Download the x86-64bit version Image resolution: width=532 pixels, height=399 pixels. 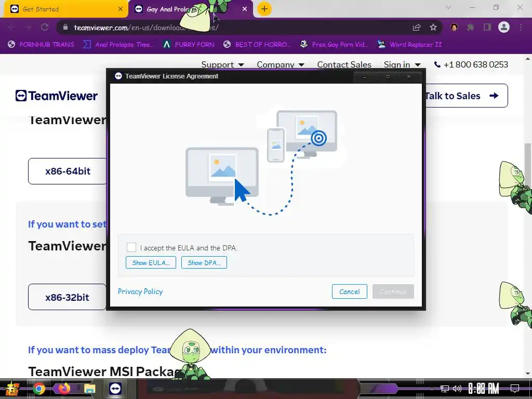(68, 171)
